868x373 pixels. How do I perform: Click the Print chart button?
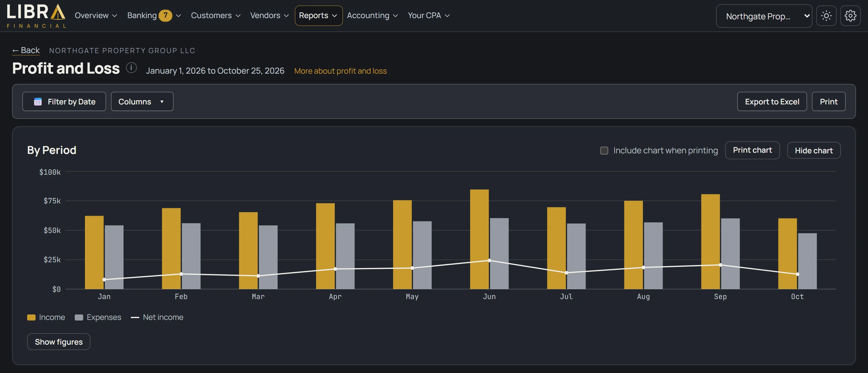(752, 150)
